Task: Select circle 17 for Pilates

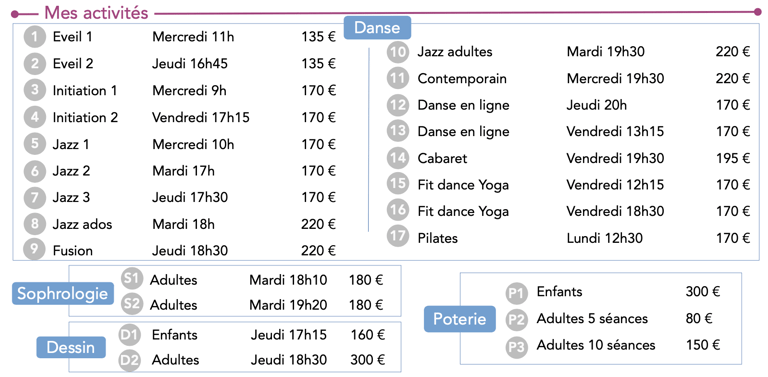Action: [398, 236]
